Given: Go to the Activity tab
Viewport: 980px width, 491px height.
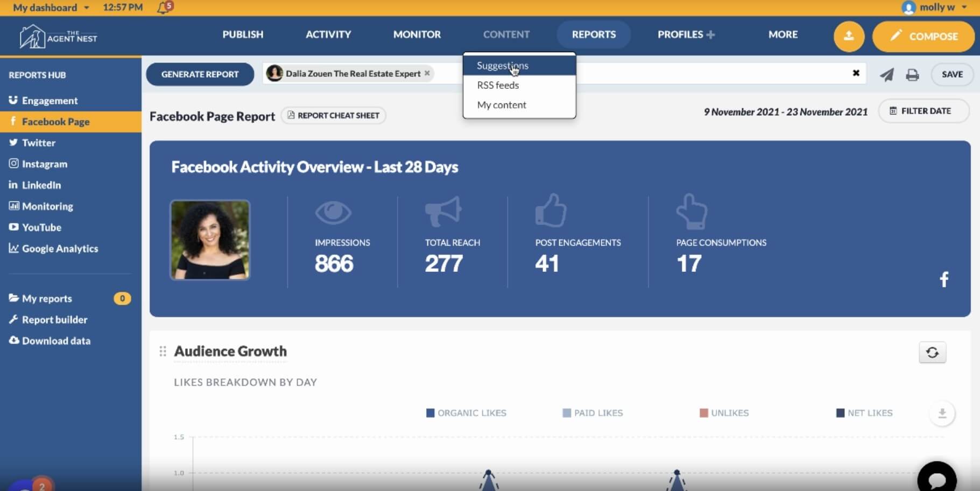Looking at the screenshot, I should pyautogui.click(x=328, y=34).
